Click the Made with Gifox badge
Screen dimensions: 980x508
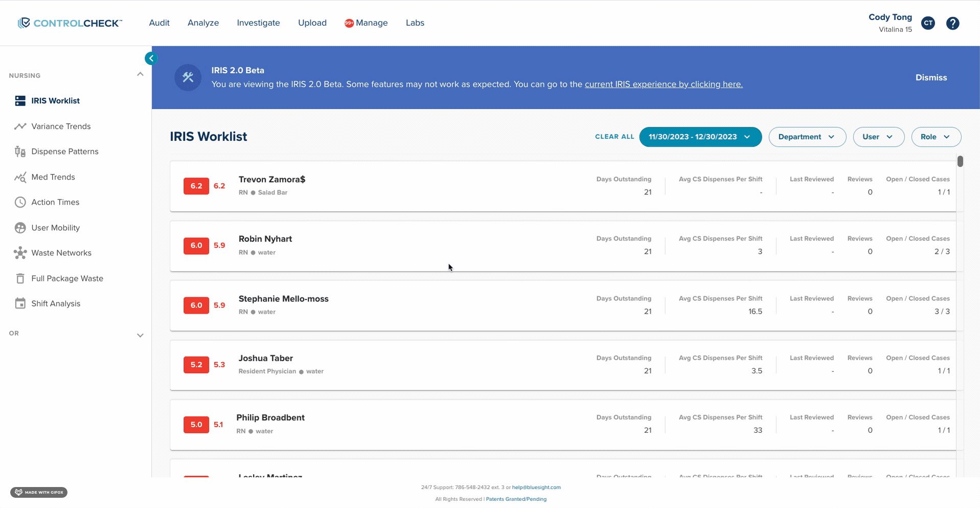[39, 492]
